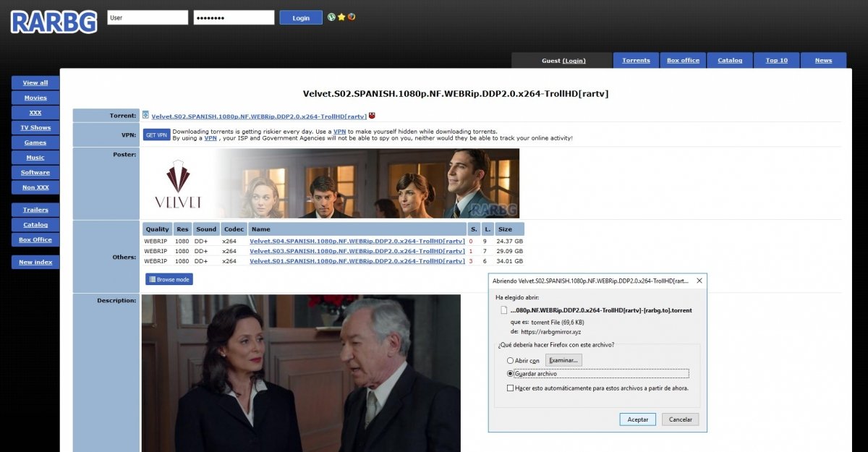Open the Torrents tab
868x452 pixels.
coord(636,60)
